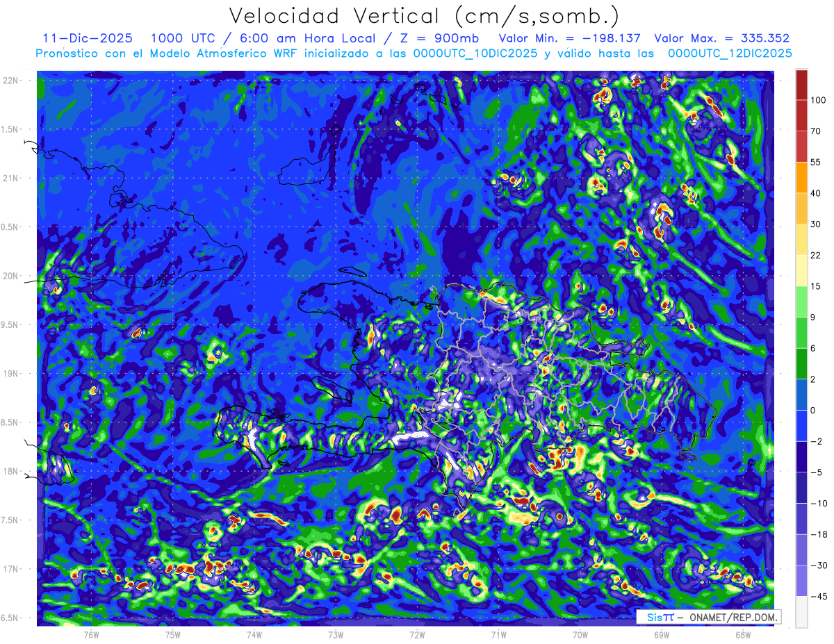Image resolution: width=834 pixels, height=644 pixels.
Task: Click the white swatch below -45
Action: [x=801, y=611]
